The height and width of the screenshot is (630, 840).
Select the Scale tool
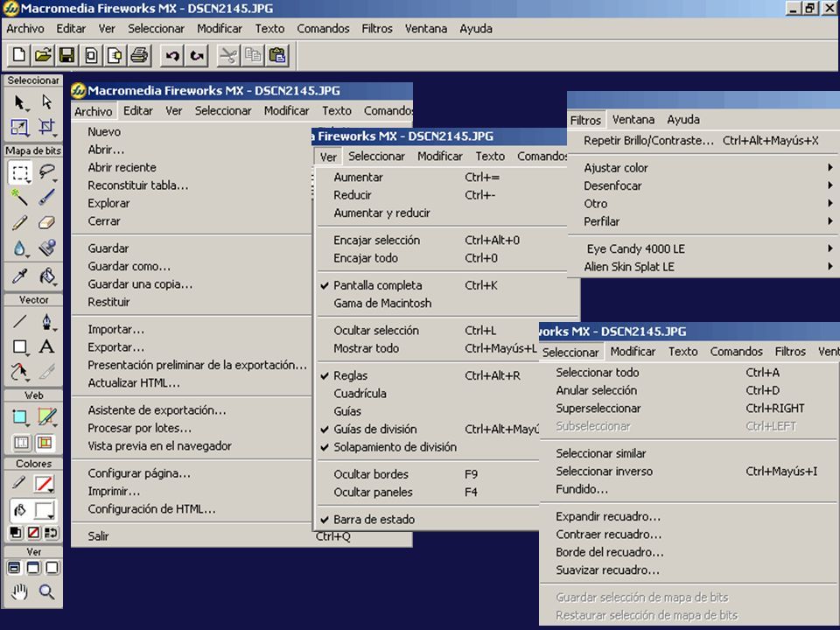20,127
